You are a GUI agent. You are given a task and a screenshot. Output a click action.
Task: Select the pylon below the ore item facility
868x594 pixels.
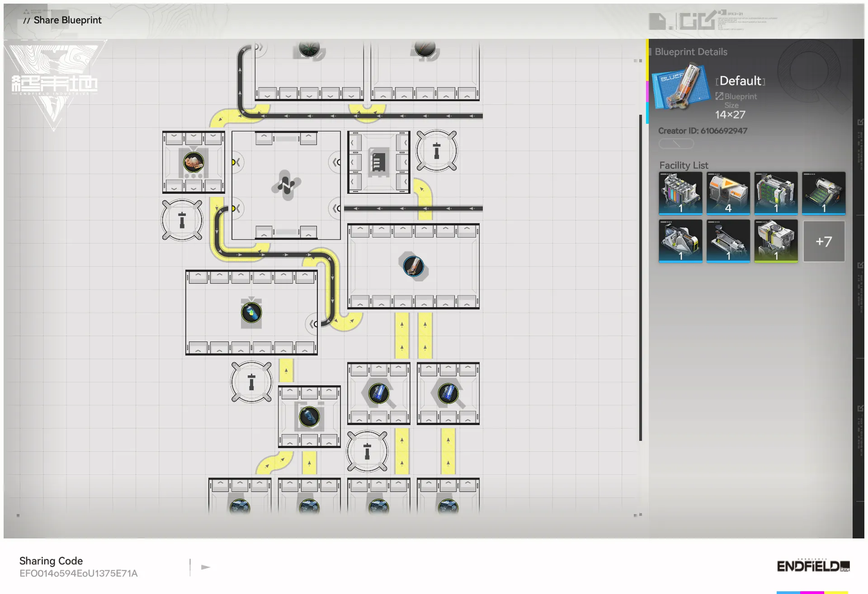coord(182,220)
